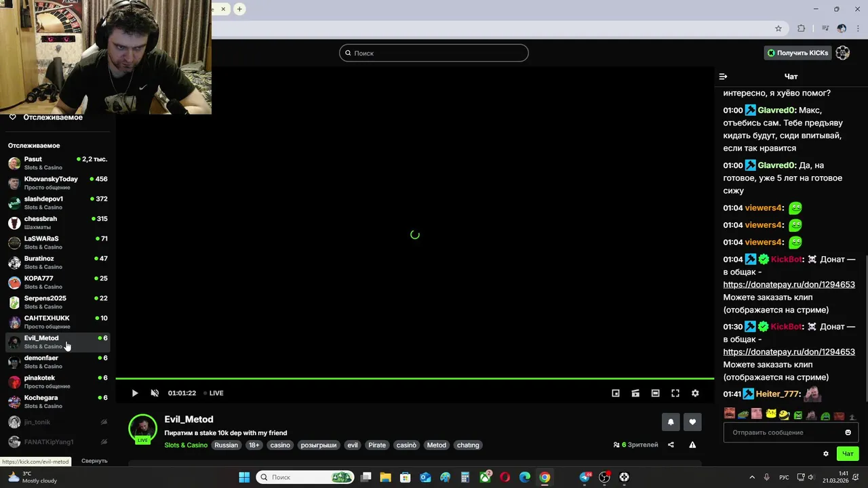Open video player settings gear
Screen dimensions: 868x488
[x=695, y=393]
